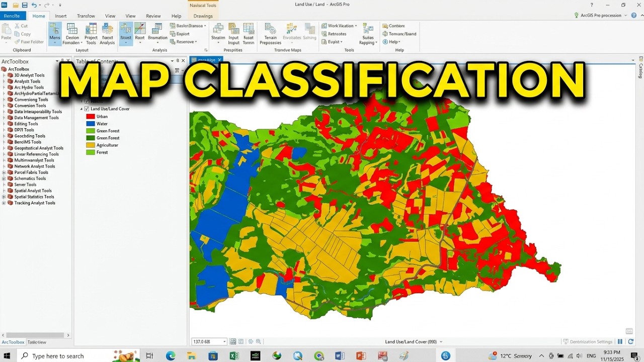Open Word from the taskbar
Image resolution: width=644 pixels, height=362 pixels.
click(x=339, y=356)
